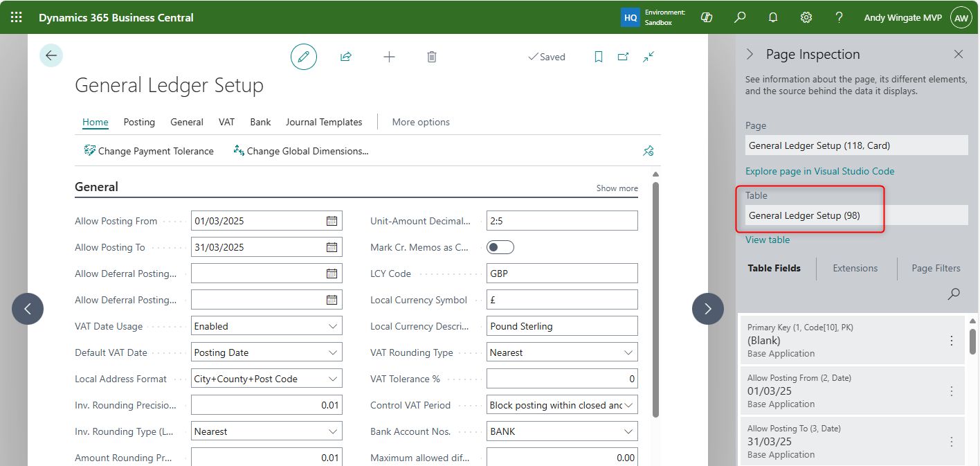Open options for Primary Key field

[x=952, y=341]
